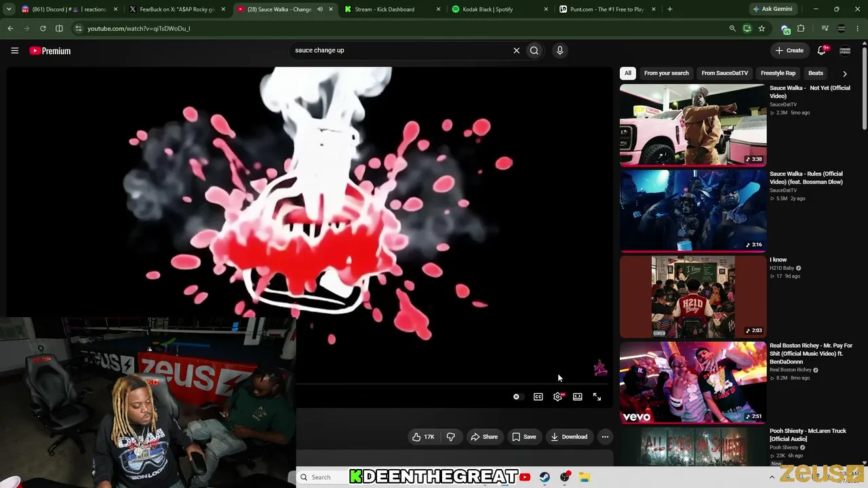Share the video
The width and height of the screenshot is (868, 488).
click(484, 436)
